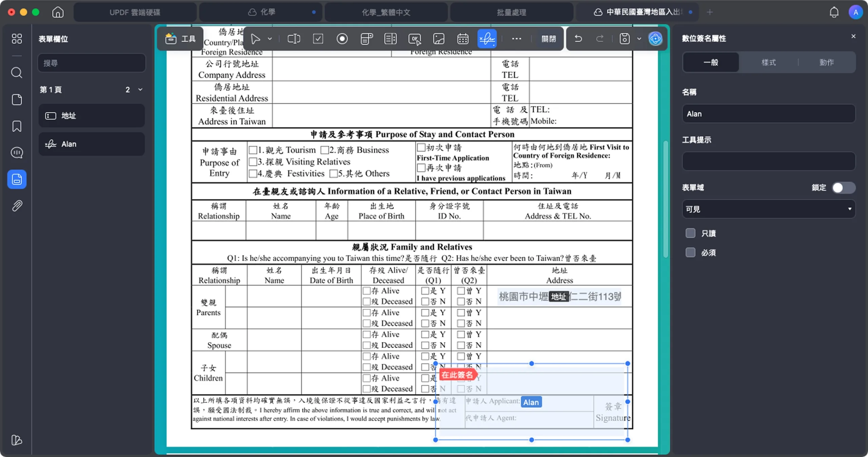Check the 只讀 read-only checkbox

coord(690,233)
